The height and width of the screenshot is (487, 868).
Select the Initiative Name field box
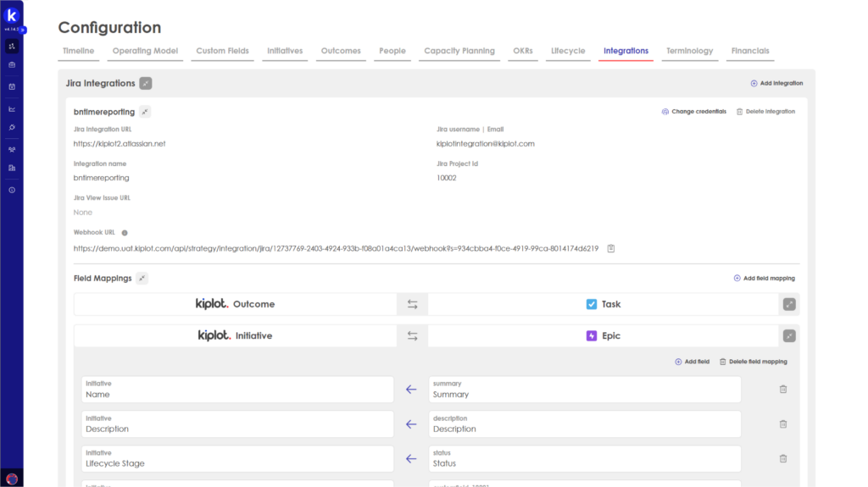tap(237, 390)
